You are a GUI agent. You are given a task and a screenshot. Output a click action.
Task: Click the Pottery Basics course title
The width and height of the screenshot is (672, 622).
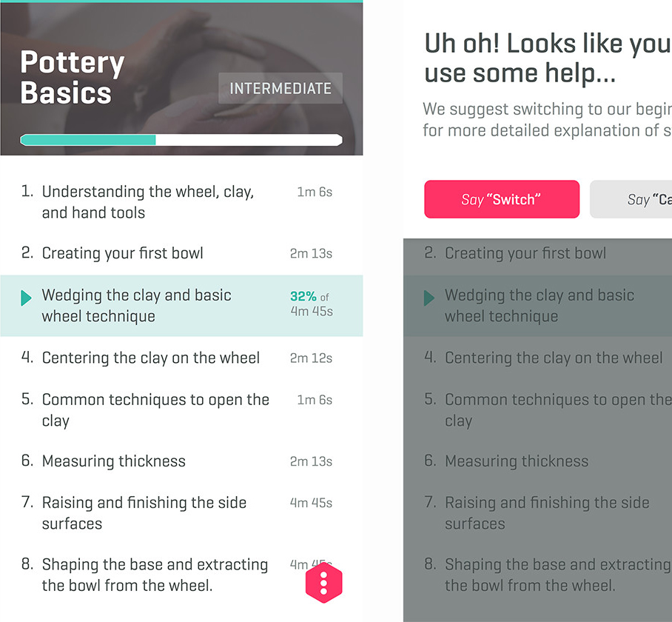pyautogui.click(x=72, y=78)
